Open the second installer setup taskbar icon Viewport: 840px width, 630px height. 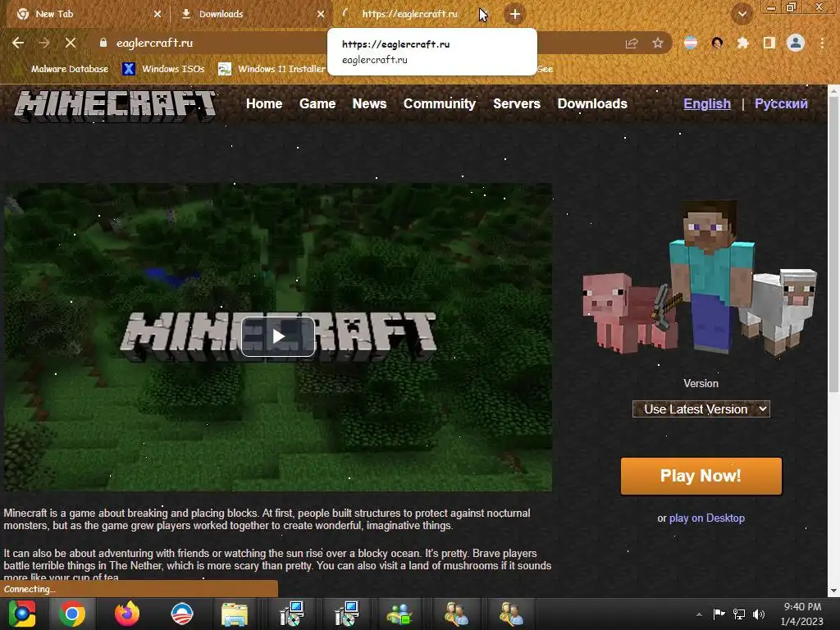[x=346, y=614]
